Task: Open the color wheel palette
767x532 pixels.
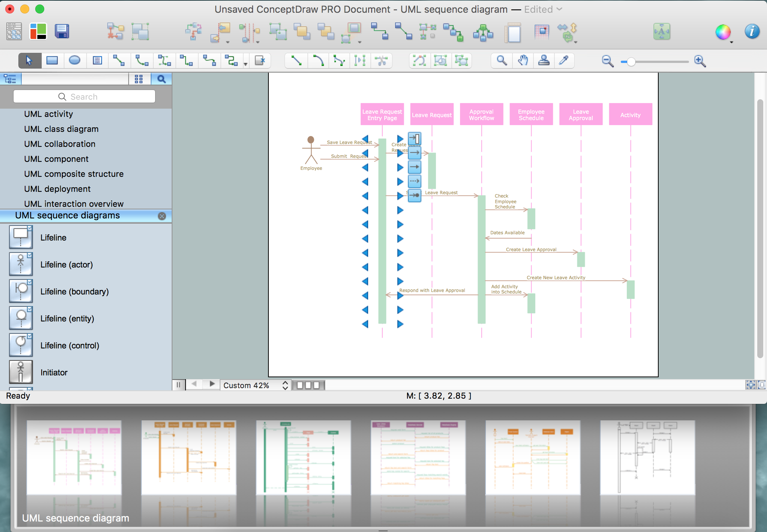Action: click(x=723, y=32)
